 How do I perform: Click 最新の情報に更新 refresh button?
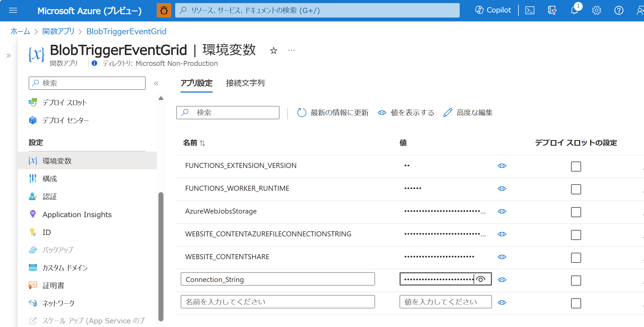coord(333,113)
